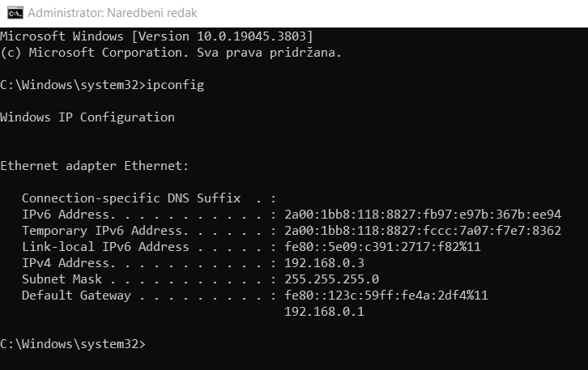
Task: Click the temporary IPv6 address ending in 8362
Action: click(423, 231)
